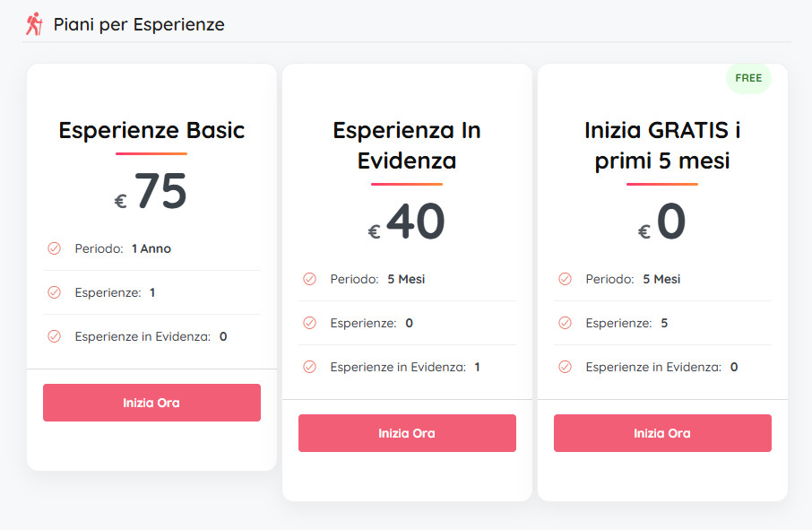Click check icon next to middle card Periodo
Screen dimensions: 812x530
point(309,279)
